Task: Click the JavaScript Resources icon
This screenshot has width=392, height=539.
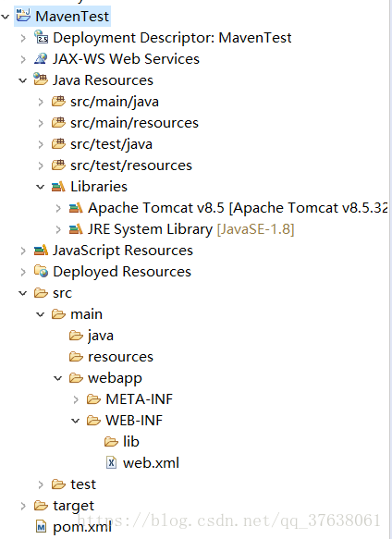Action: pos(41,251)
